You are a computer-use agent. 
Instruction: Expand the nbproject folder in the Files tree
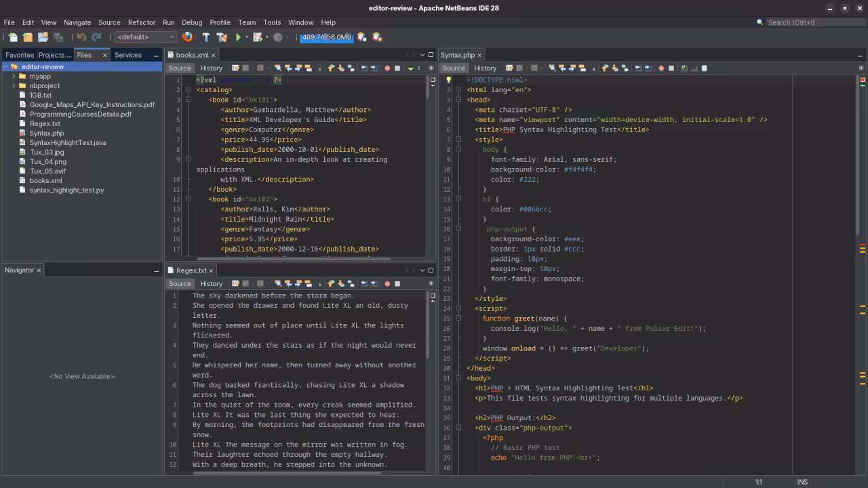(13, 85)
